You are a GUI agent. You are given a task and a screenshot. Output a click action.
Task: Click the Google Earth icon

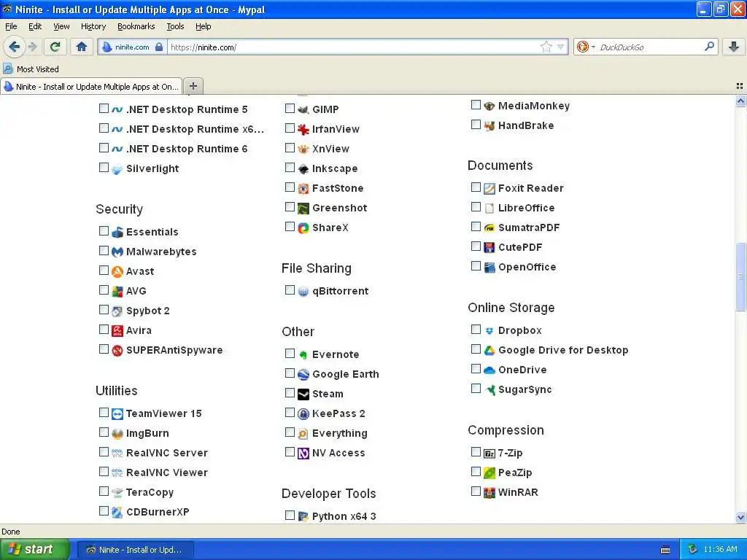[303, 374]
